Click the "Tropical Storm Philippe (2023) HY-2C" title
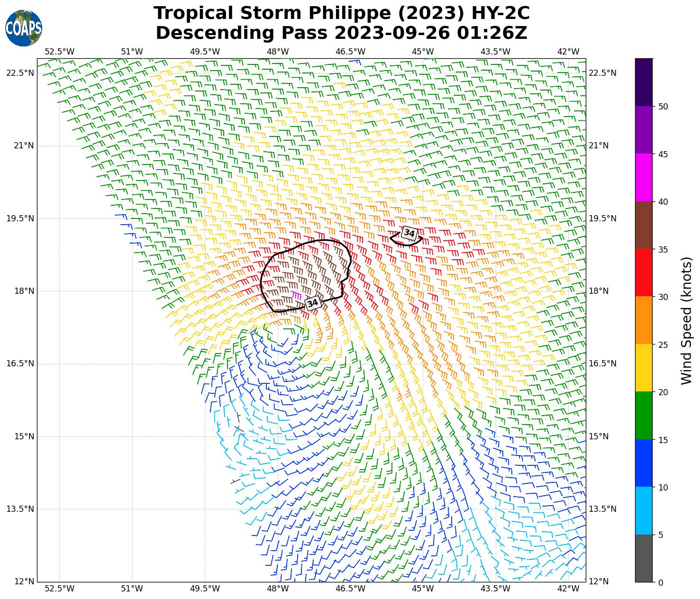This screenshot has width=700, height=599. point(341,13)
